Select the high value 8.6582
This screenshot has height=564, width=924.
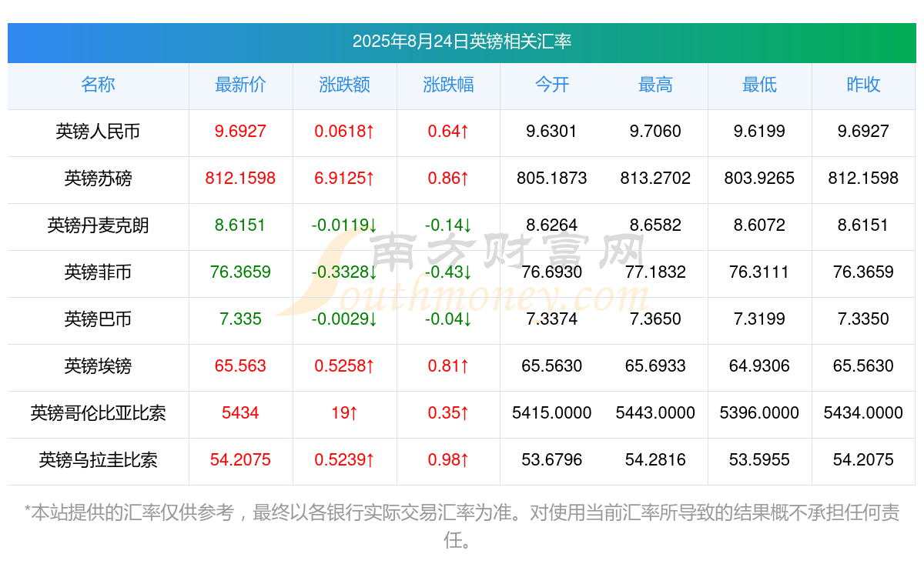[x=655, y=225]
